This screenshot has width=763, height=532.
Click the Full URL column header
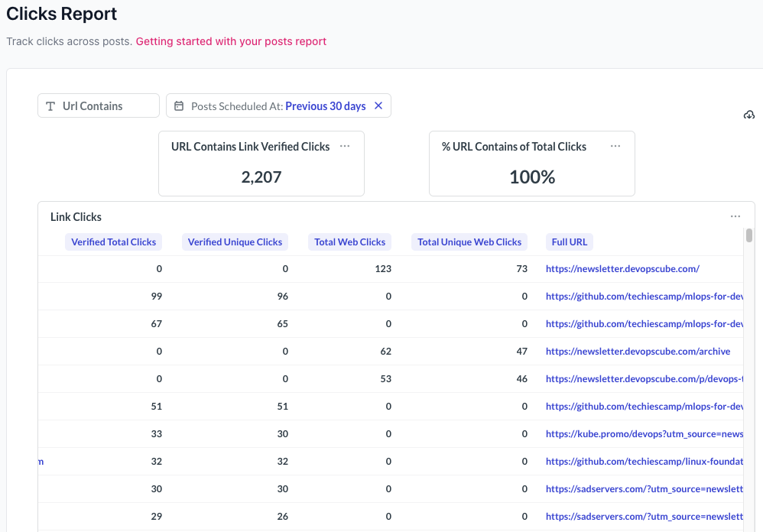click(x=569, y=242)
